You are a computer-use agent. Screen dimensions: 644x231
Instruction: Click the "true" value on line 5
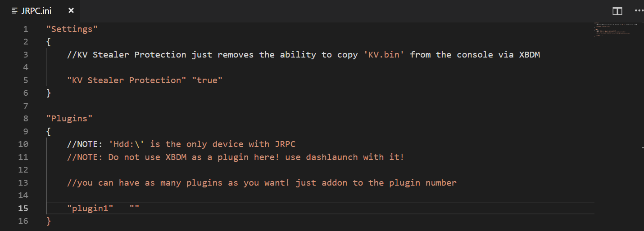pyautogui.click(x=207, y=80)
